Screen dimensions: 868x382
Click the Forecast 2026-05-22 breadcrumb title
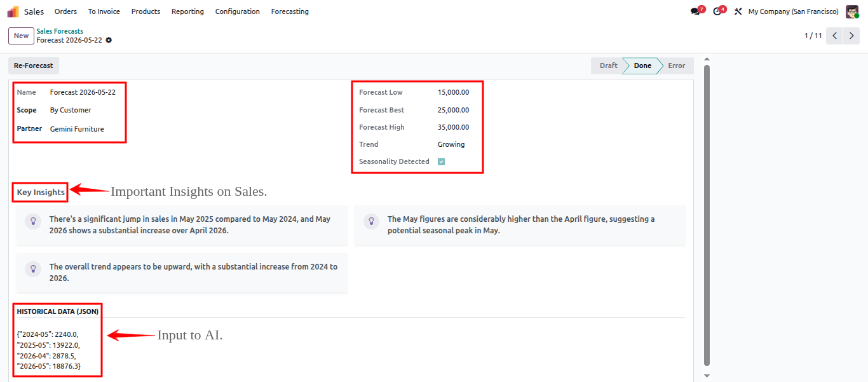coord(69,40)
